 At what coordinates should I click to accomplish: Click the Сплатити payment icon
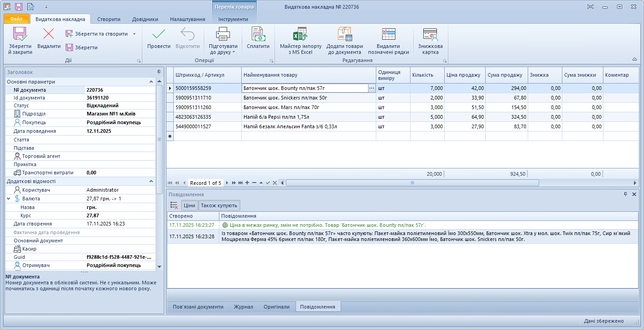pos(258,35)
